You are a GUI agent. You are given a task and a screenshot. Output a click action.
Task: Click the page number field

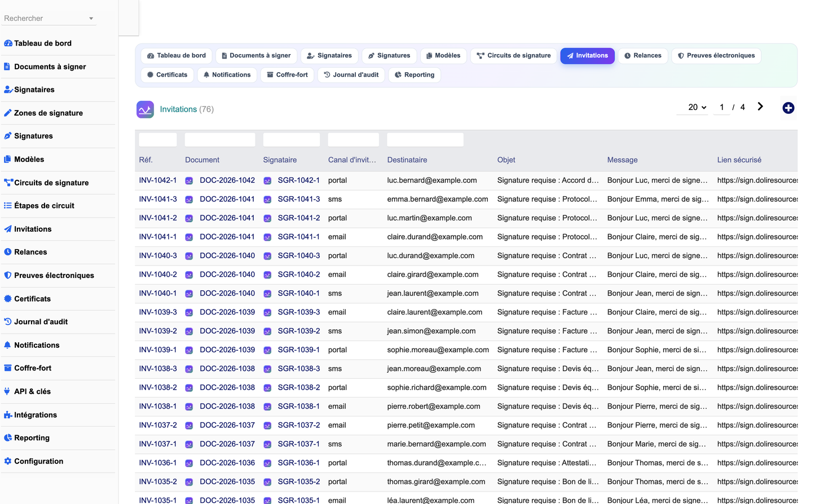(722, 107)
